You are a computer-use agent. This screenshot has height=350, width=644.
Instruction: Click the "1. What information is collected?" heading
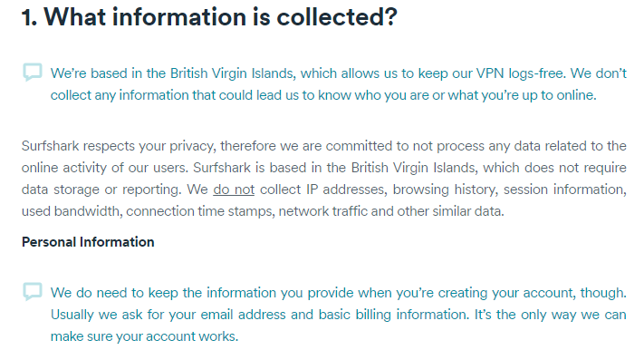(209, 17)
